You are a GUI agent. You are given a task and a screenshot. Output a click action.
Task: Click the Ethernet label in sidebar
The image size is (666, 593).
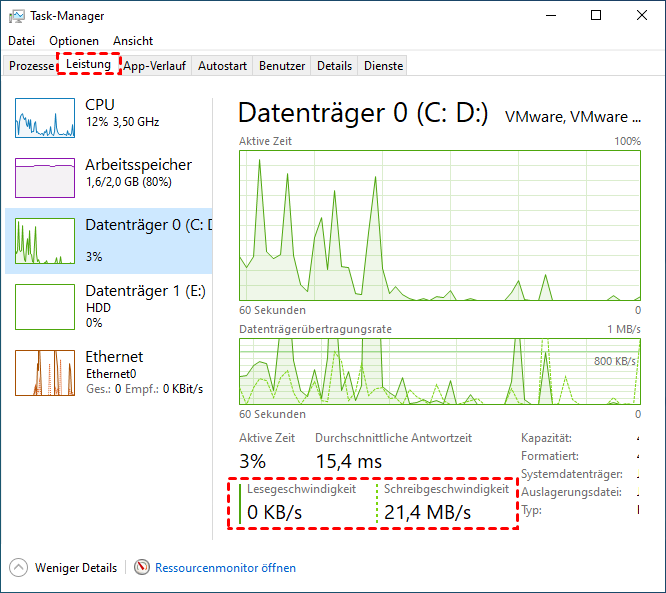pos(114,357)
